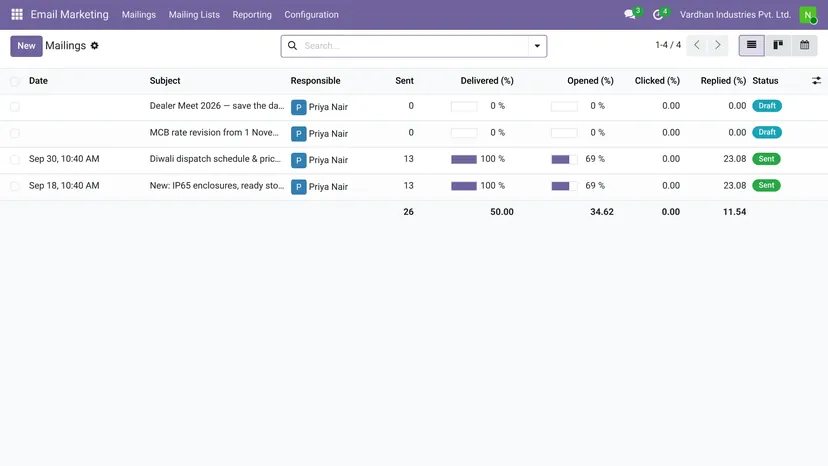Click Priya Nair avatar in Dealer Meet row
This screenshot has width=828, height=466.
298,107
